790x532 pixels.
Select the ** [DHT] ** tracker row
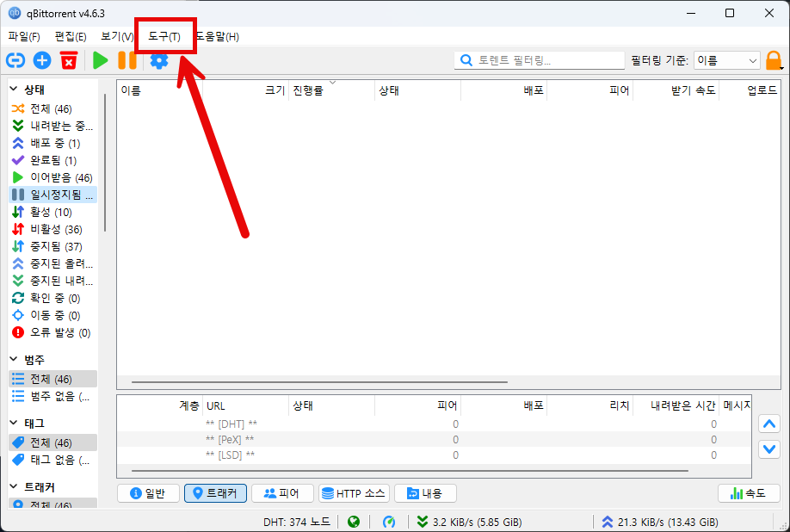coord(435,424)
